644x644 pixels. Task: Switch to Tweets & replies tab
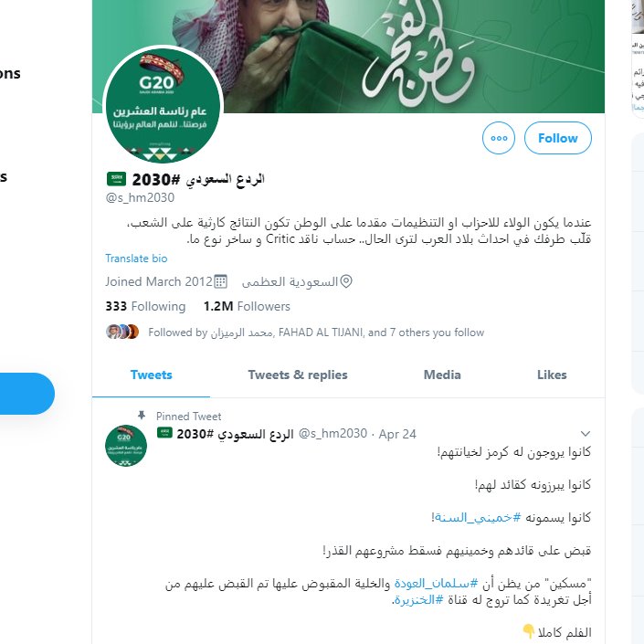[298, 375]
